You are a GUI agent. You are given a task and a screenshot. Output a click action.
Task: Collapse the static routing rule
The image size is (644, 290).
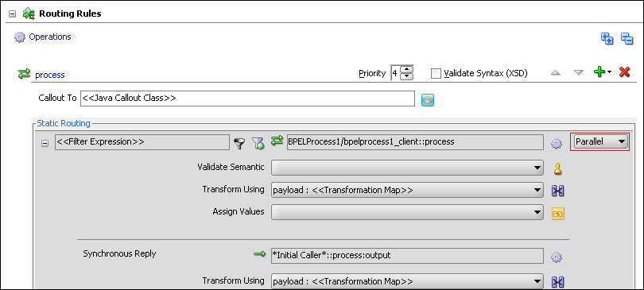[45, 144]
